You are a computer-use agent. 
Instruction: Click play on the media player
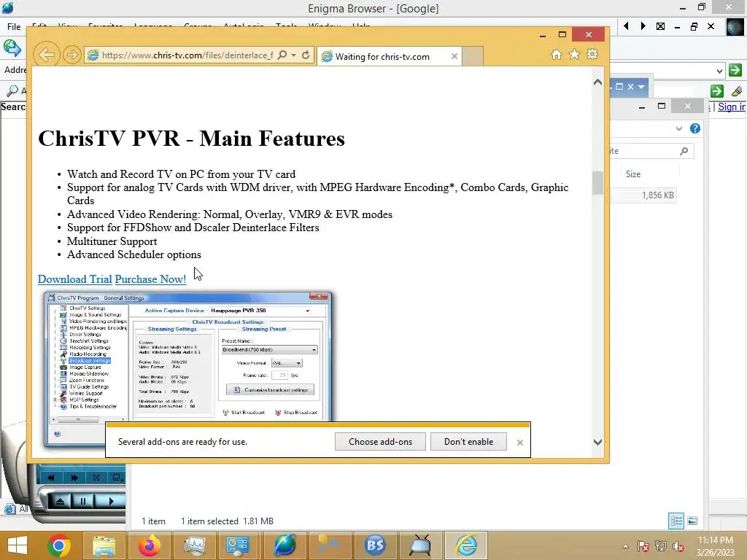(x=111, y=502)
